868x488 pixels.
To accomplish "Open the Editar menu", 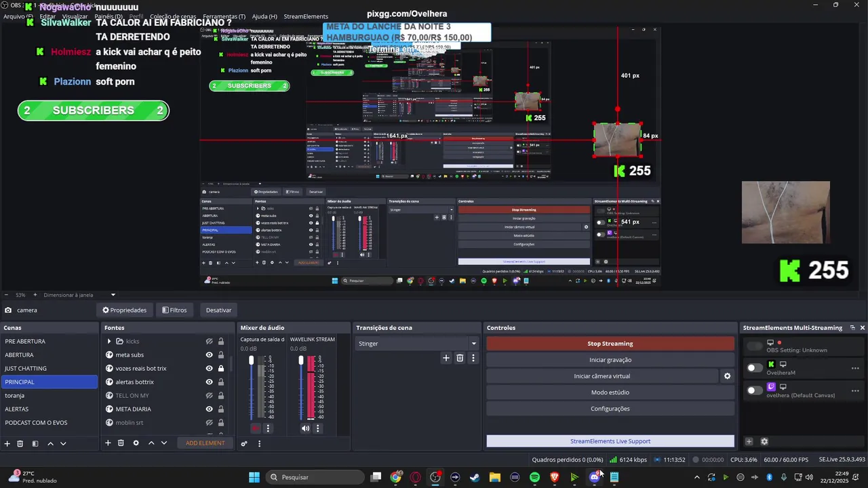I will click(47, 16).
